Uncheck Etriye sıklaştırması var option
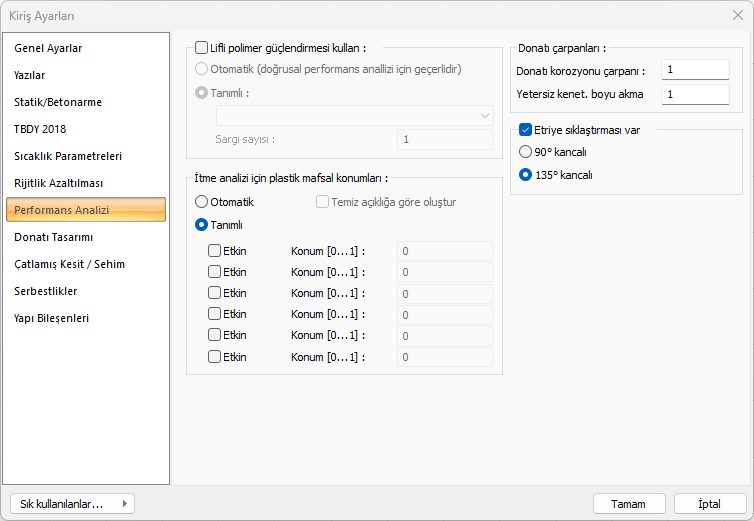This screenshot has height=521, width=754. [526, 130]
